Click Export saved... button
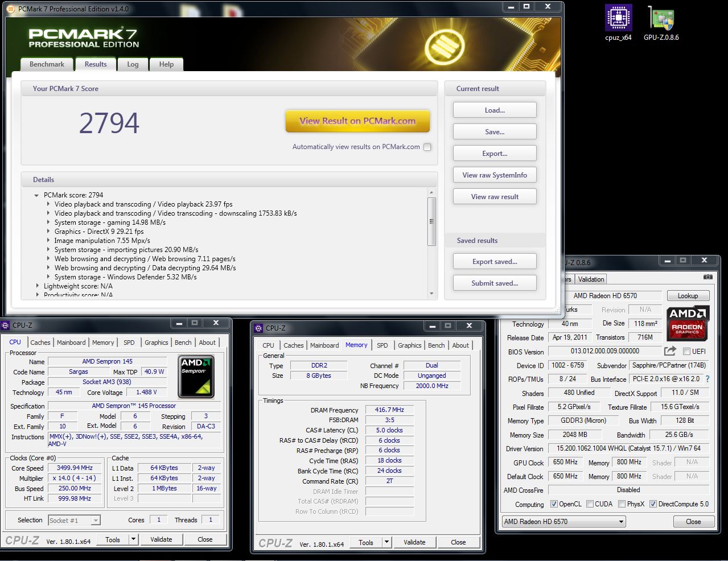The width and height of the screenshot is (728, 561). pyautogui.click(x=495, y=261)
